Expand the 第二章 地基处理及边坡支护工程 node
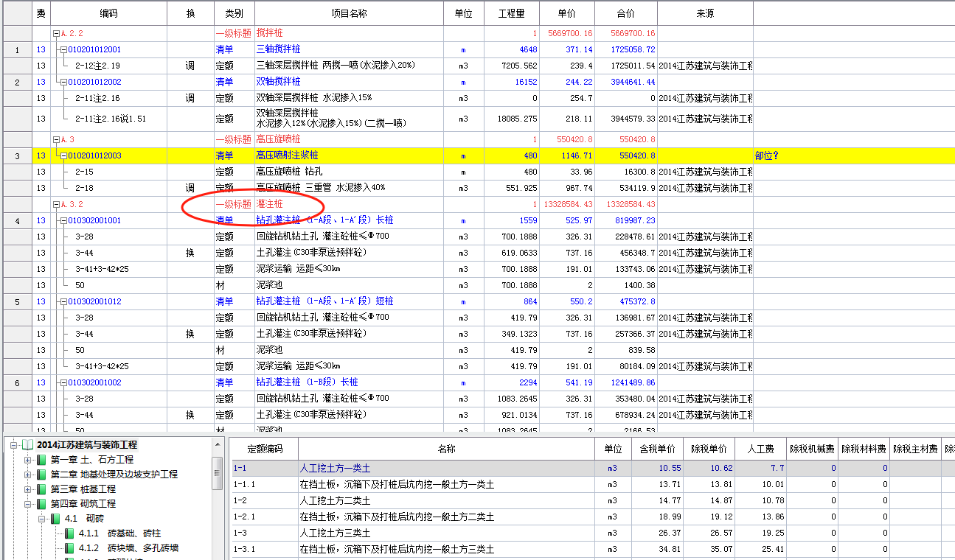Viewport: 955px width, 560px height. pyautogui.click(x=28, y=475)
